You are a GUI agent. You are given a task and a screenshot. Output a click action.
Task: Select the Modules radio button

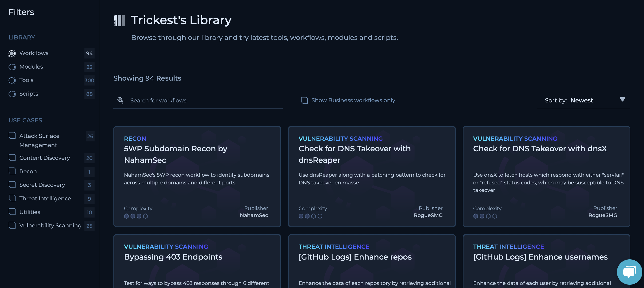coord(12,67)
